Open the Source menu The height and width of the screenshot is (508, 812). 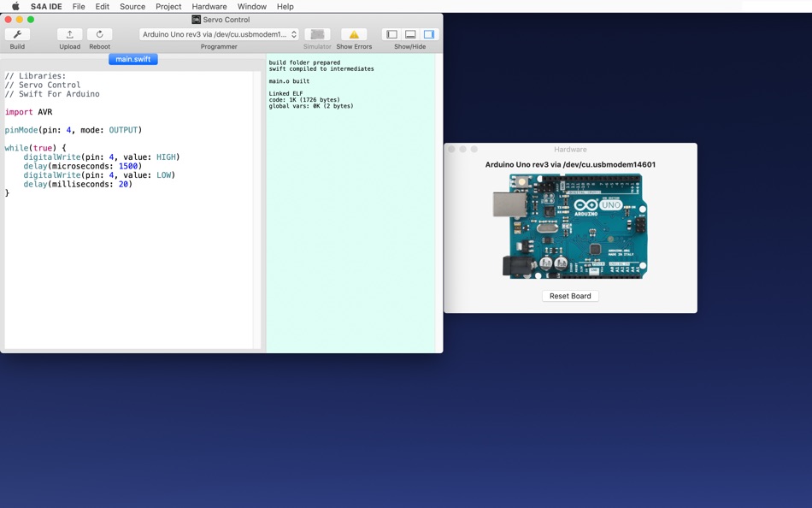[x=132, y=6]
